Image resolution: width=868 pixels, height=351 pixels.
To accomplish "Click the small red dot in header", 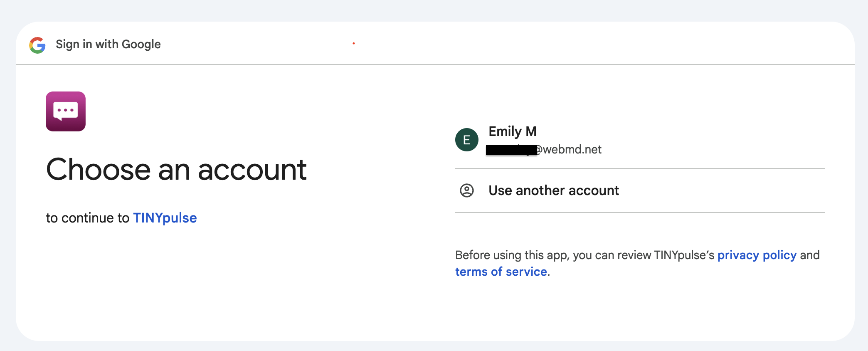I will point(354,43).
